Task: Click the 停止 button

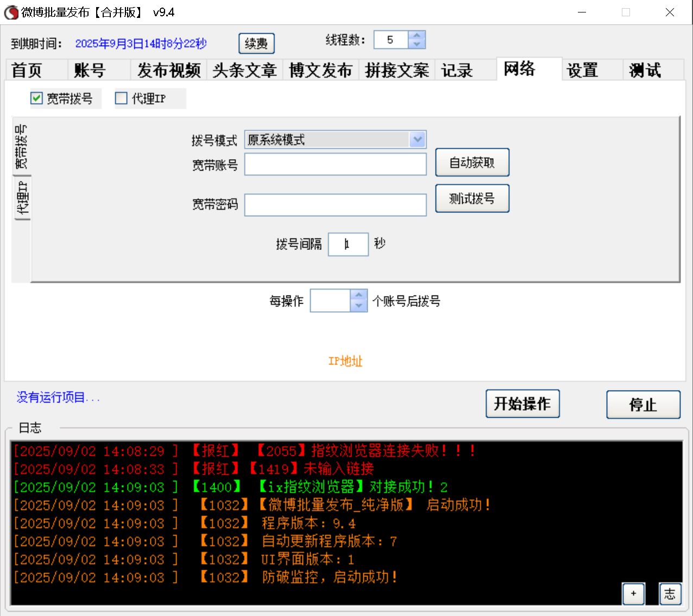Action: [x=643, y=404]
